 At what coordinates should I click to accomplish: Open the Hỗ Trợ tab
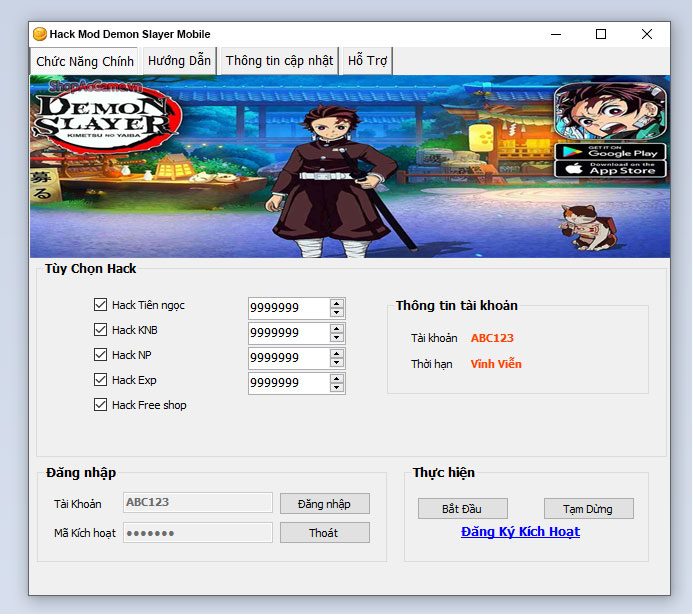(367, 61)
